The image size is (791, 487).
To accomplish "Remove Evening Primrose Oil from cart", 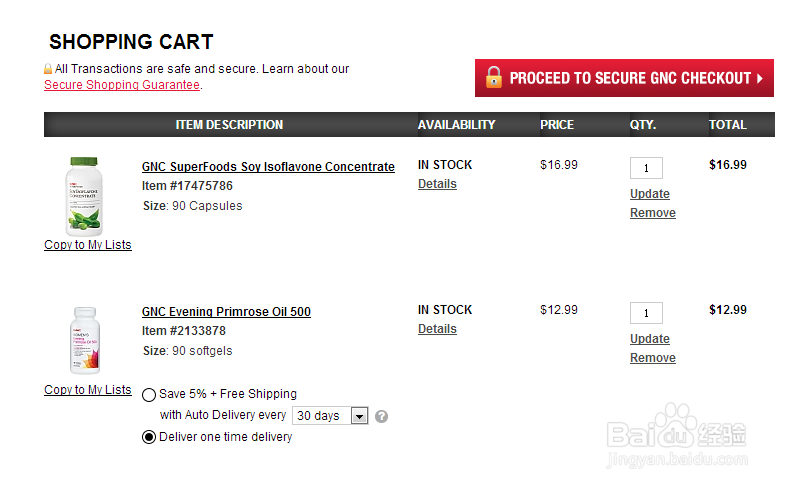I will tap(653, 358).
